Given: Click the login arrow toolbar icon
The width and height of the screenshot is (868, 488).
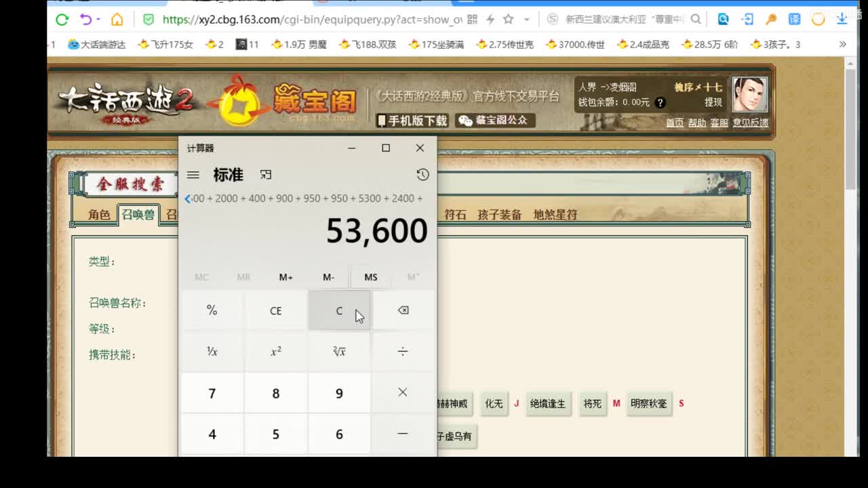Looking at the screenshot, I should (x=747, y=19).
